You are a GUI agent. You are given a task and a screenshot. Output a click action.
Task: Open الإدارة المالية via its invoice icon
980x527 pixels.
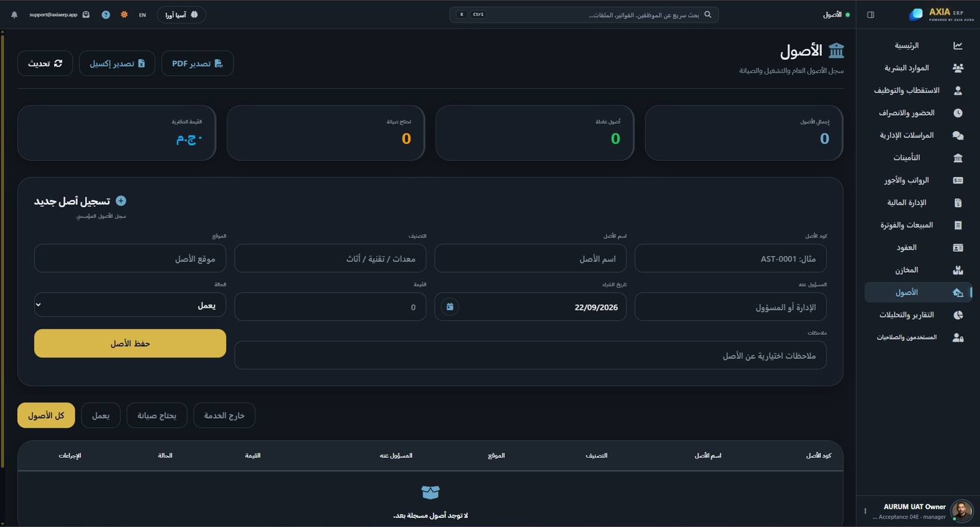pyautogui.click(x=958, y=203)
